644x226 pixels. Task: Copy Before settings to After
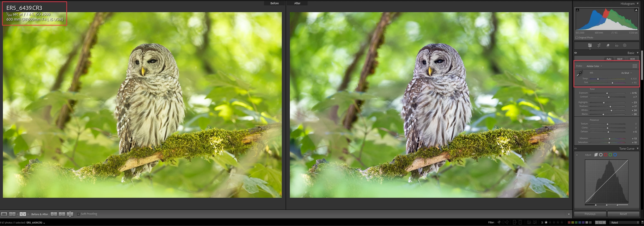tap(54, 214)
